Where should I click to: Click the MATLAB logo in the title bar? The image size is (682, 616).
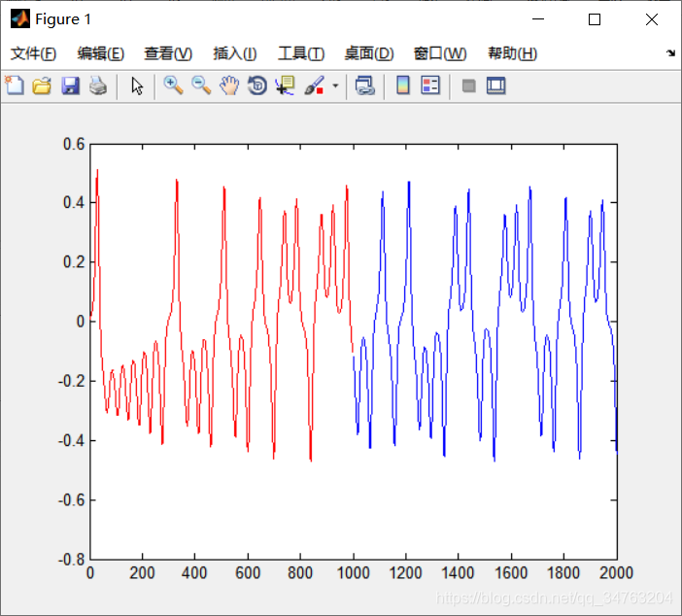click(x=20, y=19)
